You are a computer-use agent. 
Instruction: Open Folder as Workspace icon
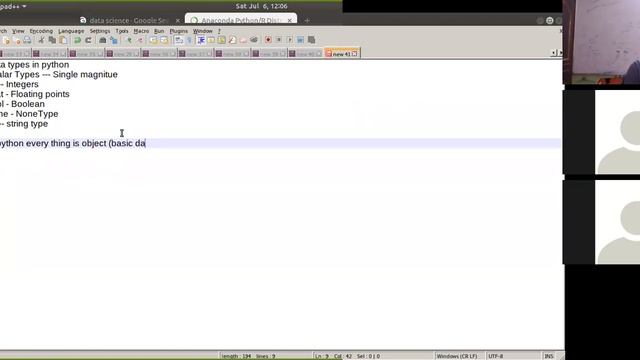pos(243,40)
